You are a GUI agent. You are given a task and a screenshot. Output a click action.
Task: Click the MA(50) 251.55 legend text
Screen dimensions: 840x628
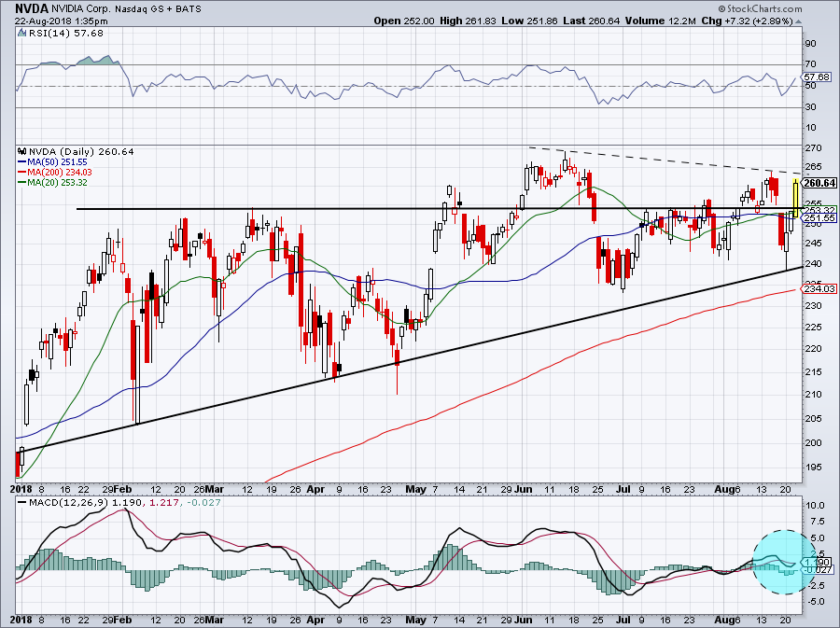coord(57,162)
